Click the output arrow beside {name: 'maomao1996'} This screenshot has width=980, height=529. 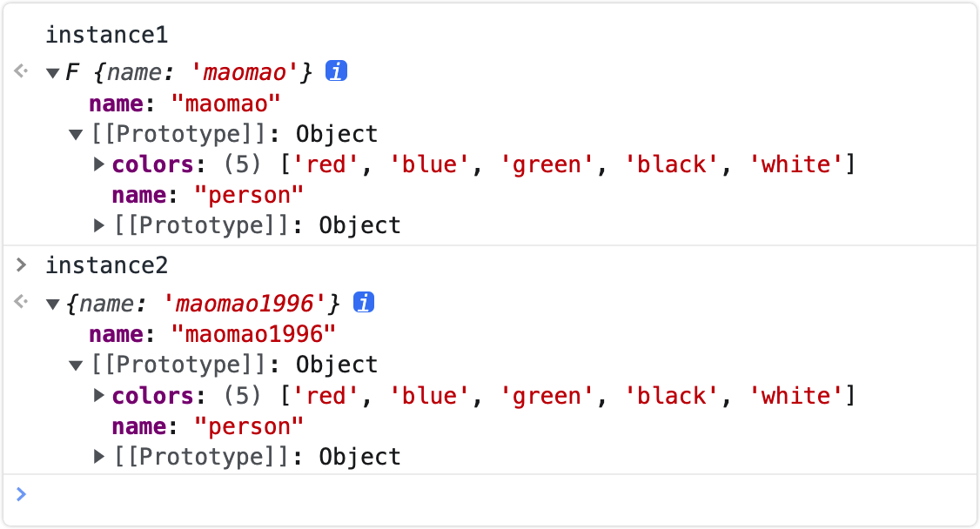coord(21,302)
